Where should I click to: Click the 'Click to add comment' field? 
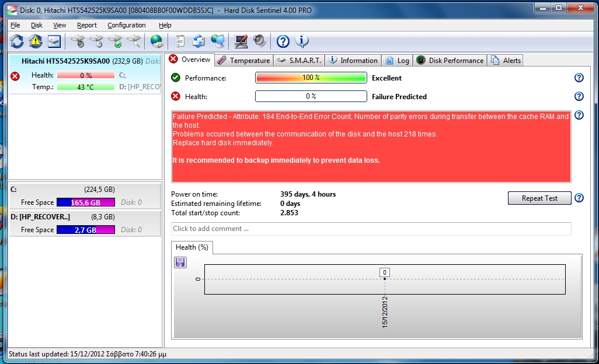click(371, 229)
